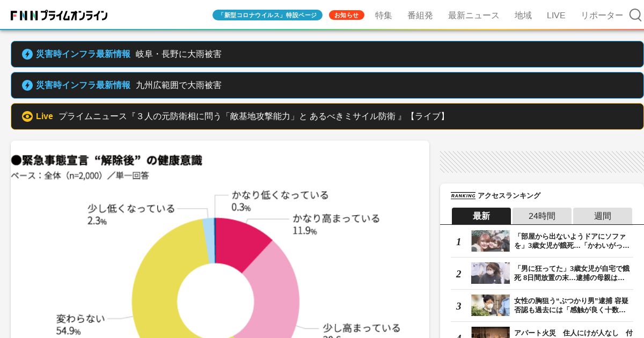Screen dimensions: 644x338
Task: Click the ベース:全体(n=2,000) caption
Action: coord(80,175)
